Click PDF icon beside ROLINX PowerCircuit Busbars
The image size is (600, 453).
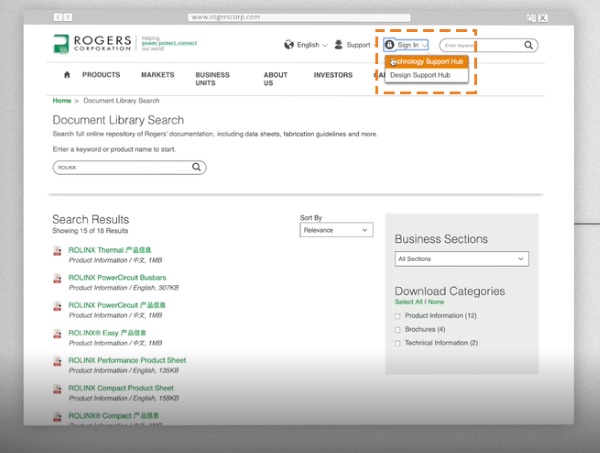click(x=57, y=278)
